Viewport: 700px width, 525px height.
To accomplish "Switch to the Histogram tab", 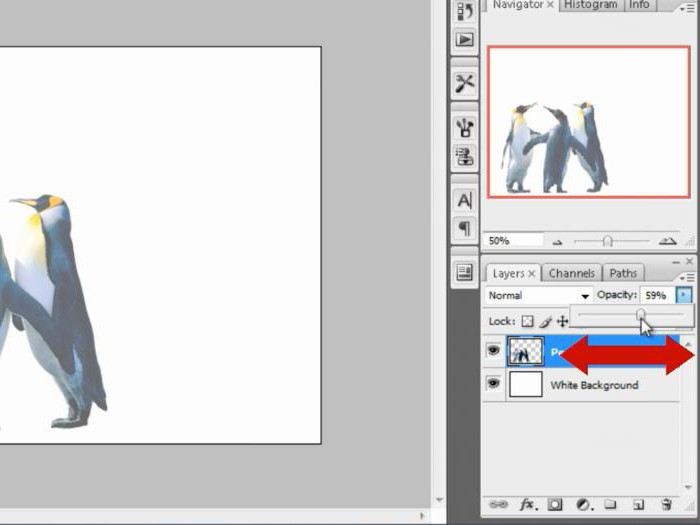I will point(591,5).
